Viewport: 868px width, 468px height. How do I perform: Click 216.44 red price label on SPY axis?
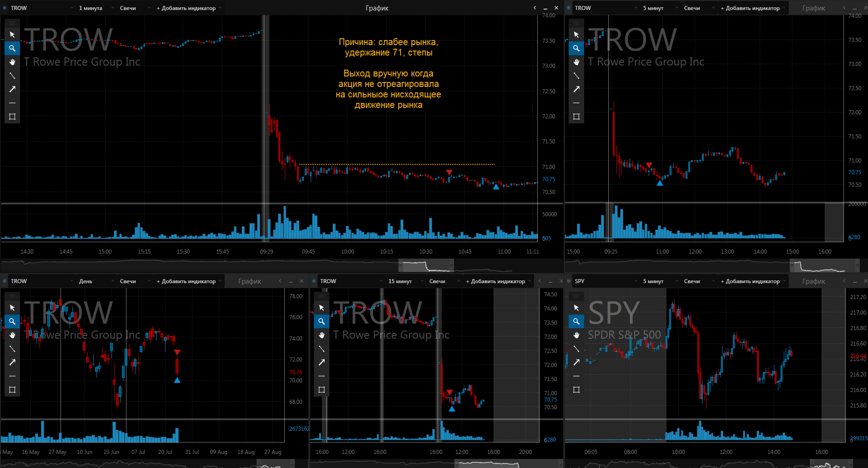click(858, 356)
